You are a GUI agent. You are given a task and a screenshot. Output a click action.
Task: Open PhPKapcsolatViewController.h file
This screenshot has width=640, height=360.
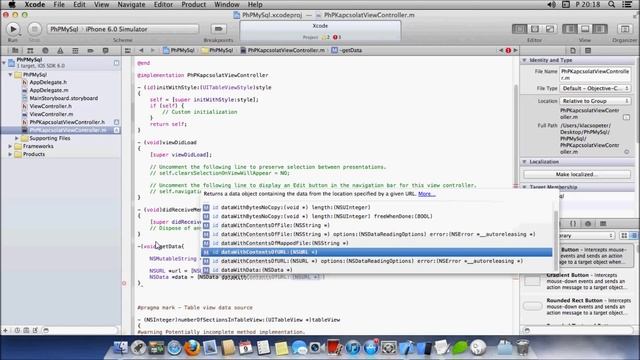click(x=67, y=122)
